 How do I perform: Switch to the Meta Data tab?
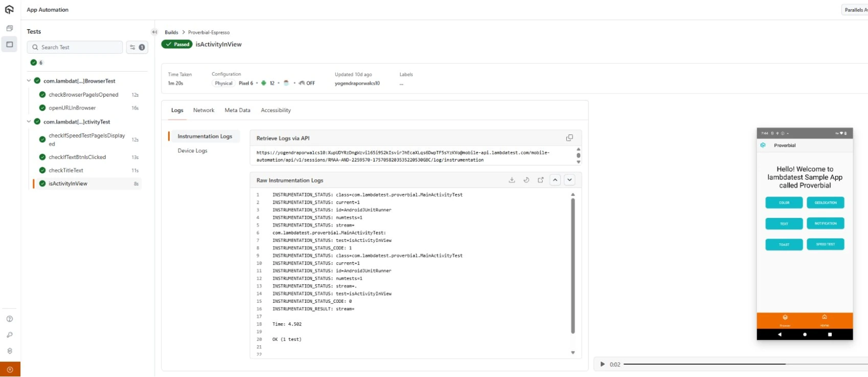point(237,110)
